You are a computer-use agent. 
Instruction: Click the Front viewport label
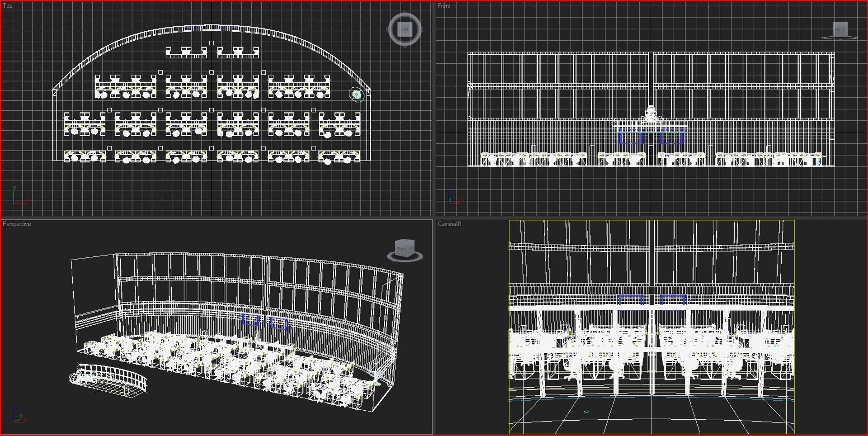[x=444, y=6]
